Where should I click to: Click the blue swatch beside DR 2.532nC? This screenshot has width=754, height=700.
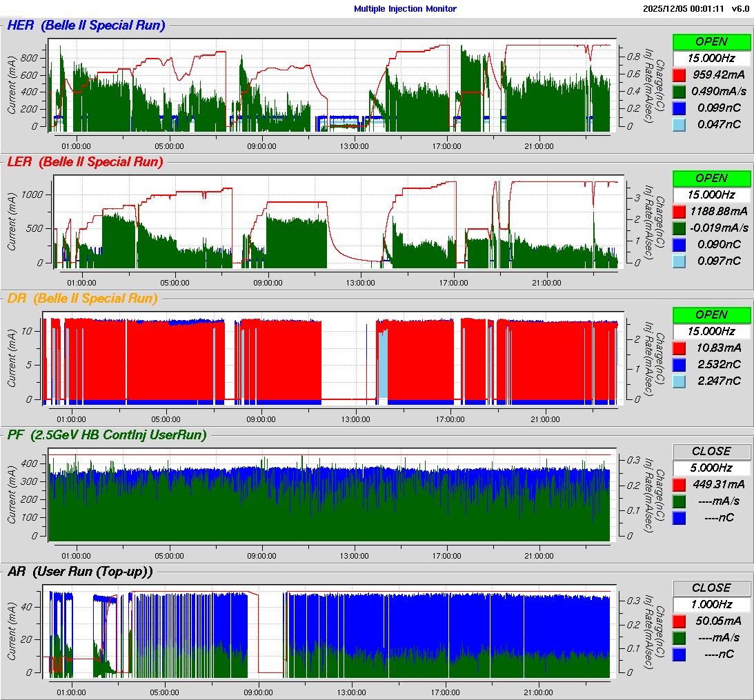pyautogui.click(x=679, y=364)
